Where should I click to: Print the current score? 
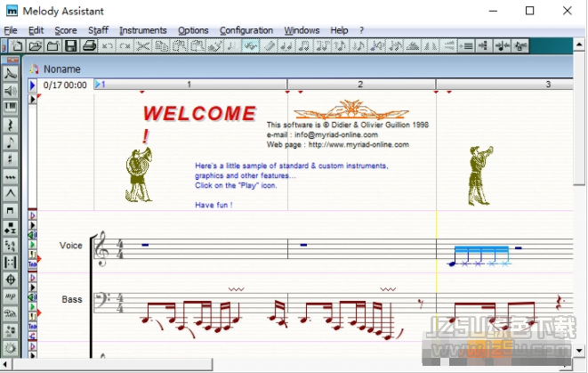point(89,46)
